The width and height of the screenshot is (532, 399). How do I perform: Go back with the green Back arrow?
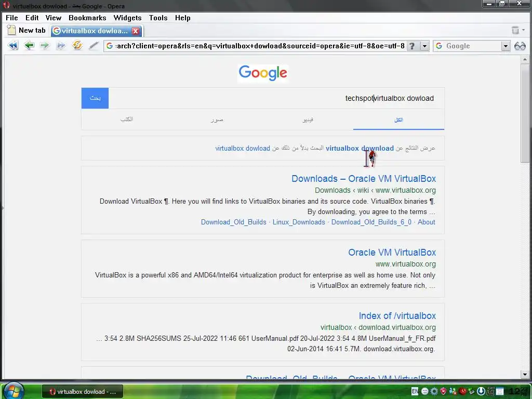(x=29, y=45)
